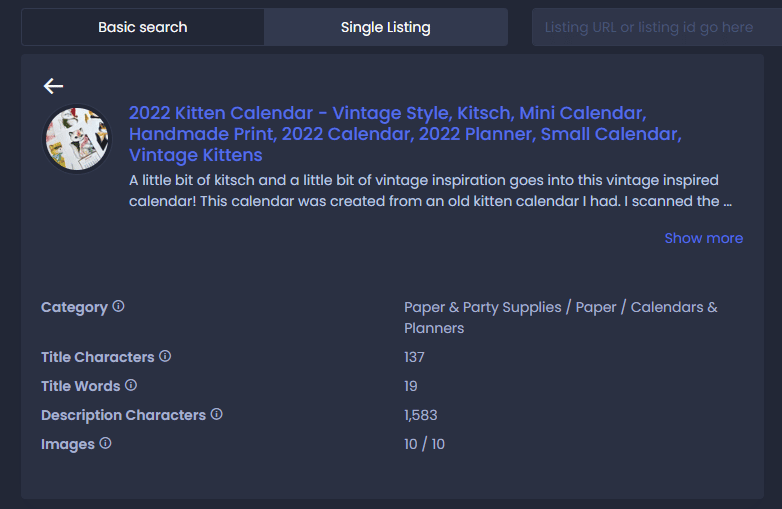Open info icon beside Category

click(x=118, y=306)
